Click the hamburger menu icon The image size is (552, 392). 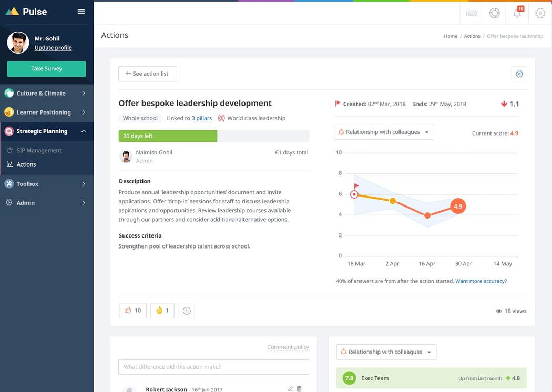pos(81,12)
